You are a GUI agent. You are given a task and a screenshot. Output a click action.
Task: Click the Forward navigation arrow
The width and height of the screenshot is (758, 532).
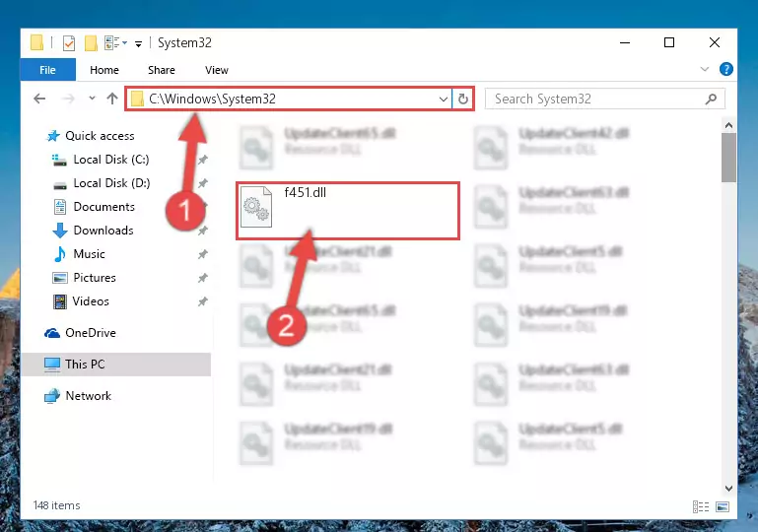tap(68, 99)
